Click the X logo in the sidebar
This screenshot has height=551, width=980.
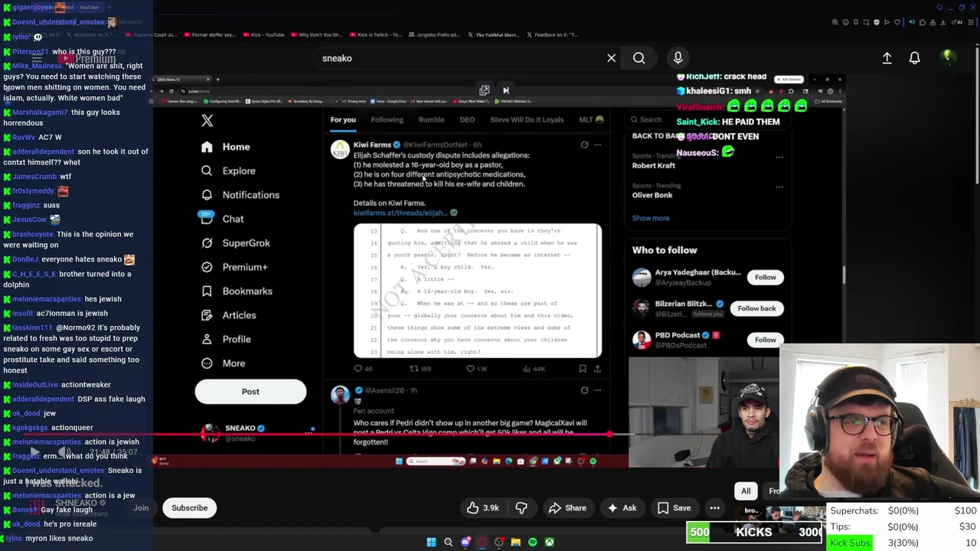[x=207, y=121]
